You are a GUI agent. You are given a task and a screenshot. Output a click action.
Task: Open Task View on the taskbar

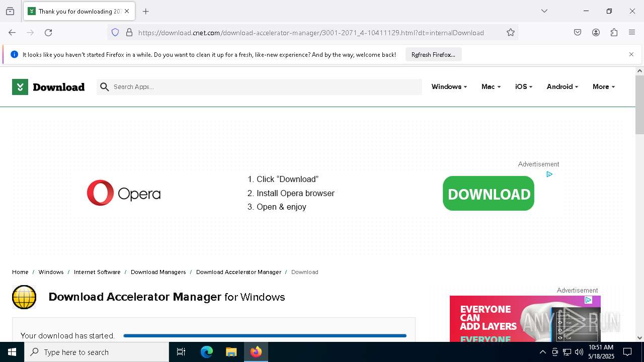181,352
